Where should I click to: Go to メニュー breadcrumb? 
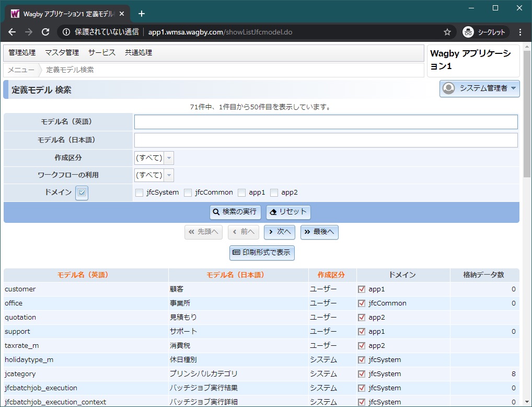pyautogui.click(x=21, y=70)
